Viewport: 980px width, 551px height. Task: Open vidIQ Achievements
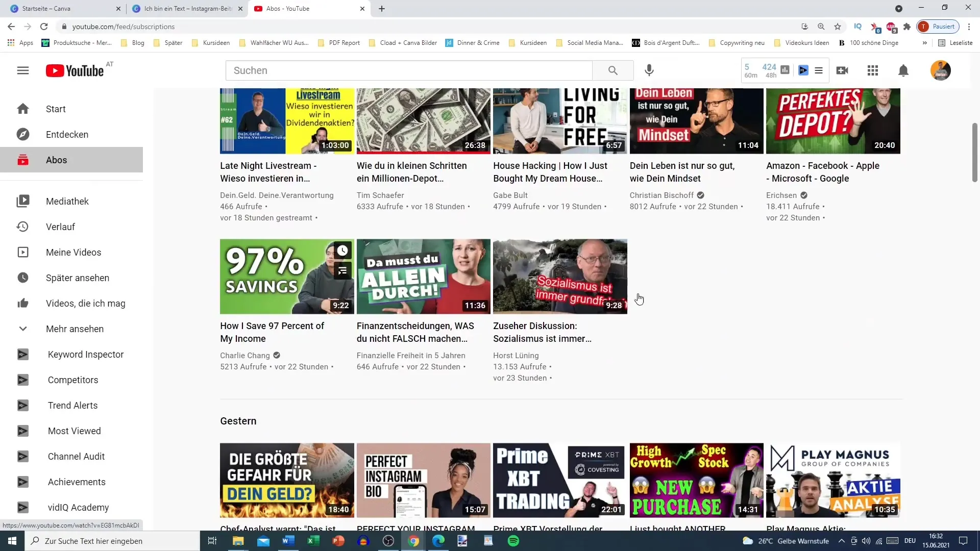[71, 482]
